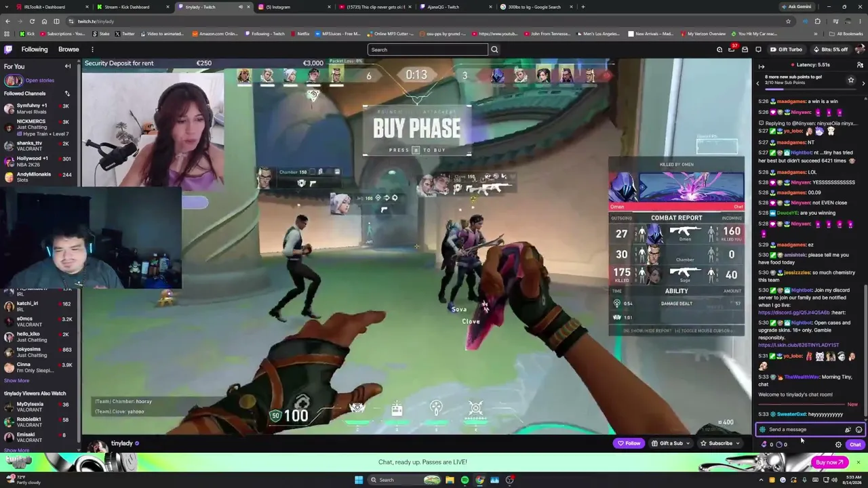Click the pinned goal star icon
The width and height of the screenshot is (868, 488).
point(851,80)
